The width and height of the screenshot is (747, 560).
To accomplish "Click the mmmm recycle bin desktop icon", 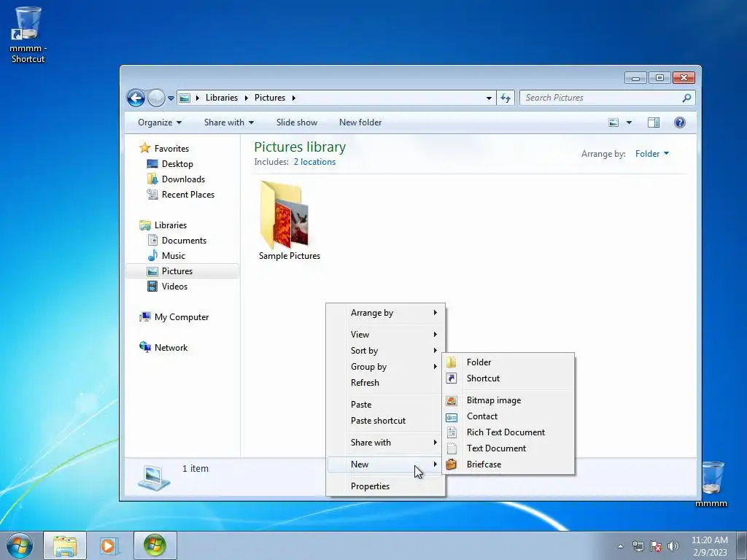I will [x=711, y=484].
